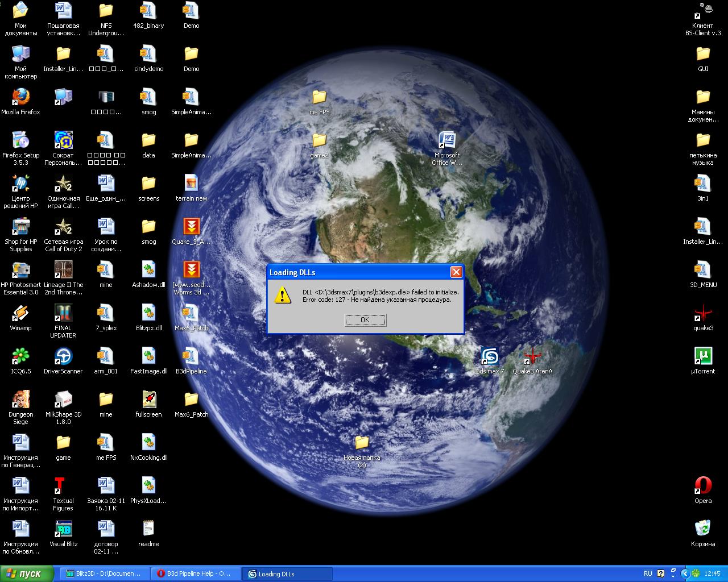728x582 pixels.
Task: Close the Loading DLLs error dialog
Action: pos(456,272)
